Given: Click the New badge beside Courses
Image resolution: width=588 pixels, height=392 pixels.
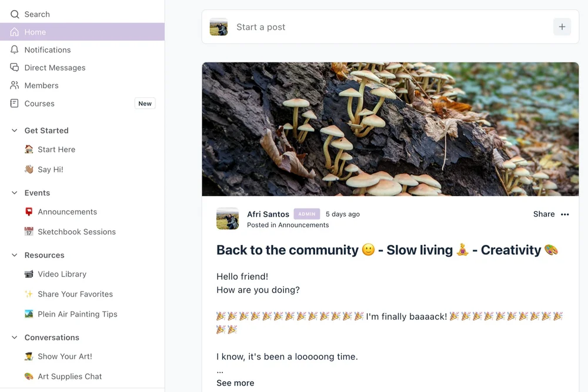Looking at the screenshot, I should tap(145, 104).
